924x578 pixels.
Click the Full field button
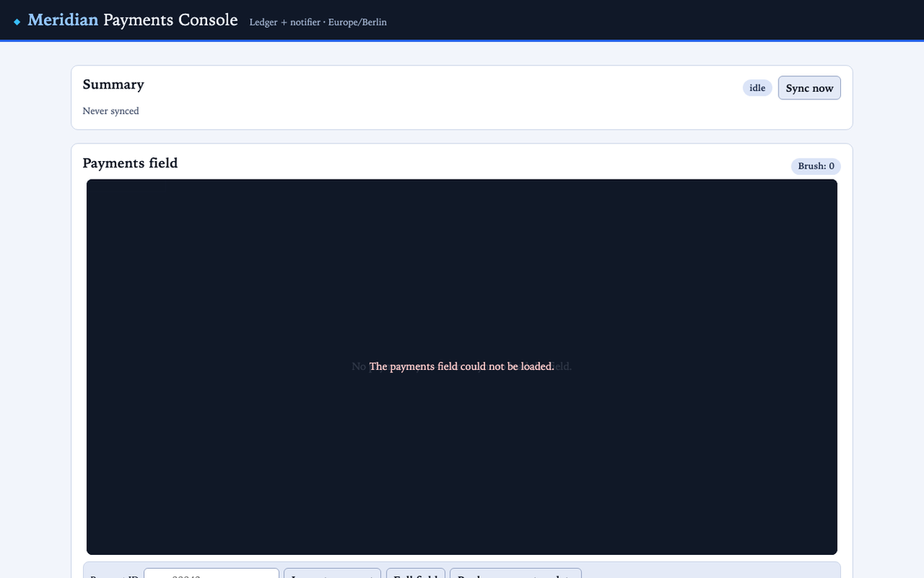pyautogui.click(x=416, y=575)
